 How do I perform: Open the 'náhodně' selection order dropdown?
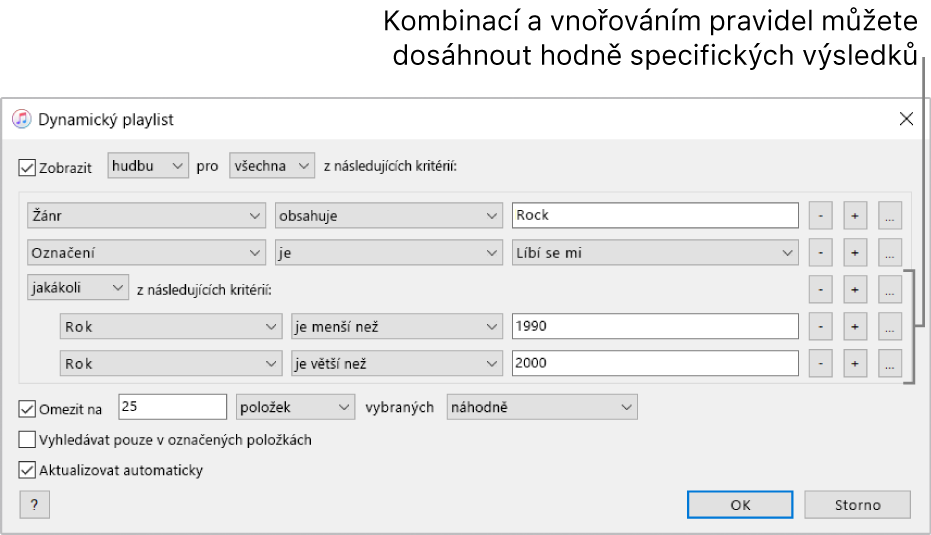point(542,407)
